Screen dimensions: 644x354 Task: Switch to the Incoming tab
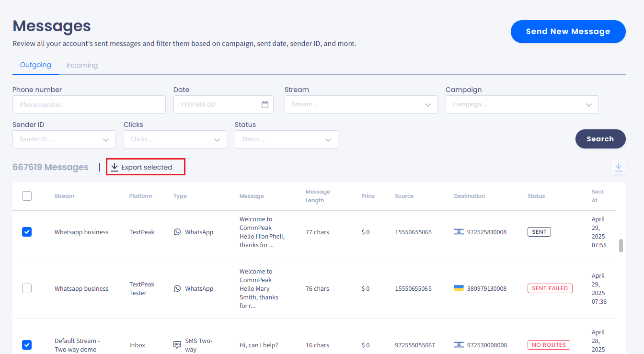coord(82,65)
